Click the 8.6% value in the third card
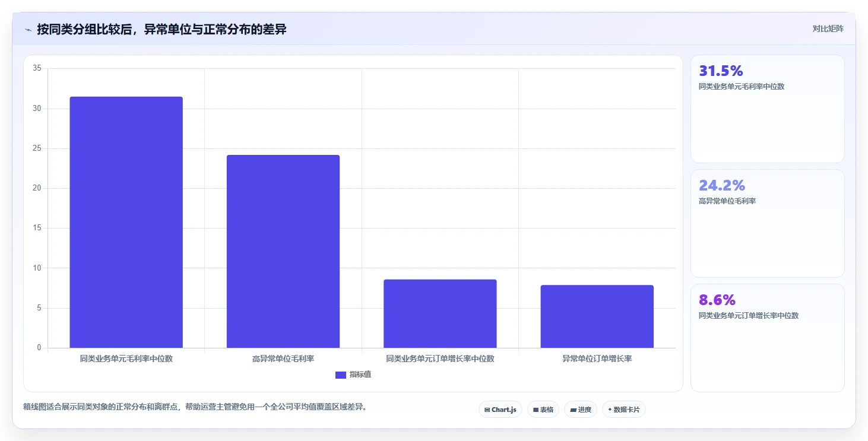This screenshot has height=441, width=868. [x=717, y=300]
